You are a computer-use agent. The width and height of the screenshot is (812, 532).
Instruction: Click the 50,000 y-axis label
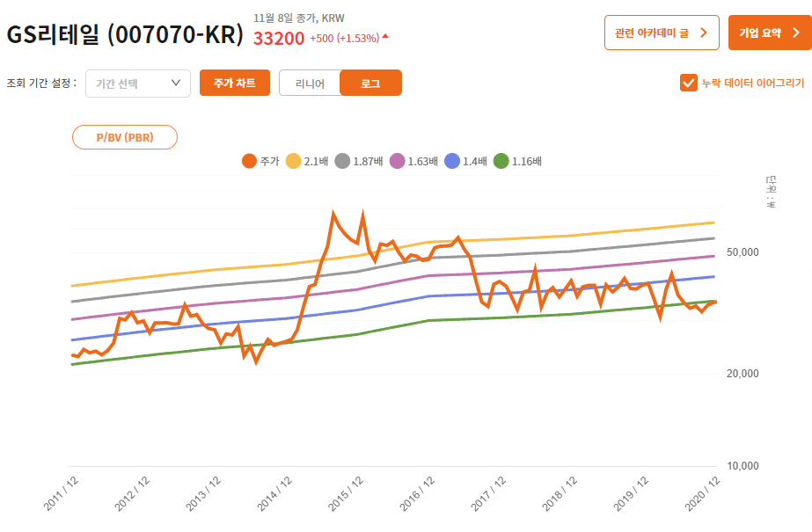point(743,252)
